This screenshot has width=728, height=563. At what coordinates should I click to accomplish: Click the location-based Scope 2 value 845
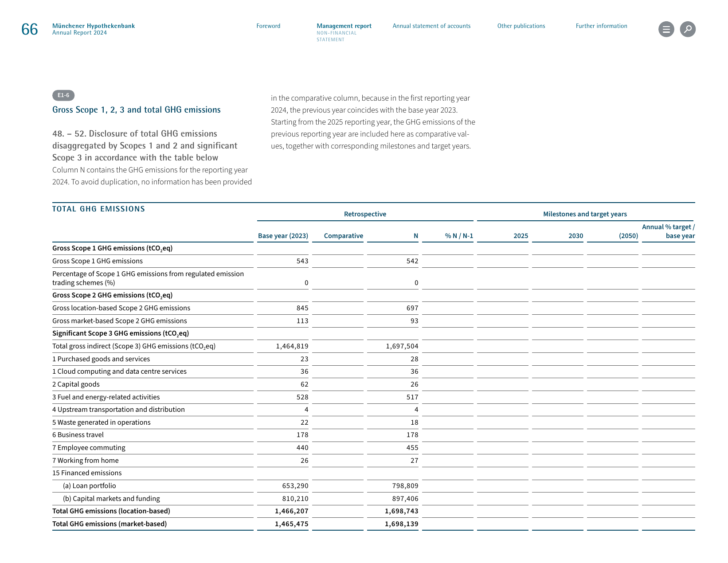(302, 308)
